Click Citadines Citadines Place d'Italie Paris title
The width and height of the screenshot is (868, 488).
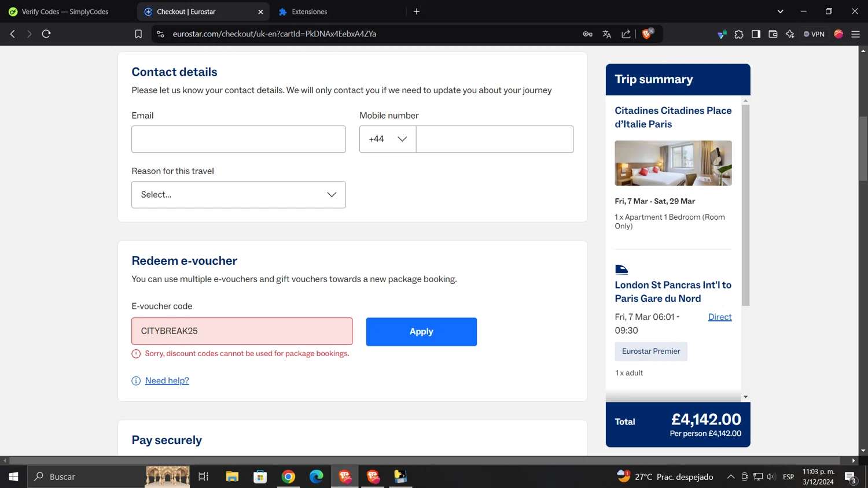[x=673, y=117]
